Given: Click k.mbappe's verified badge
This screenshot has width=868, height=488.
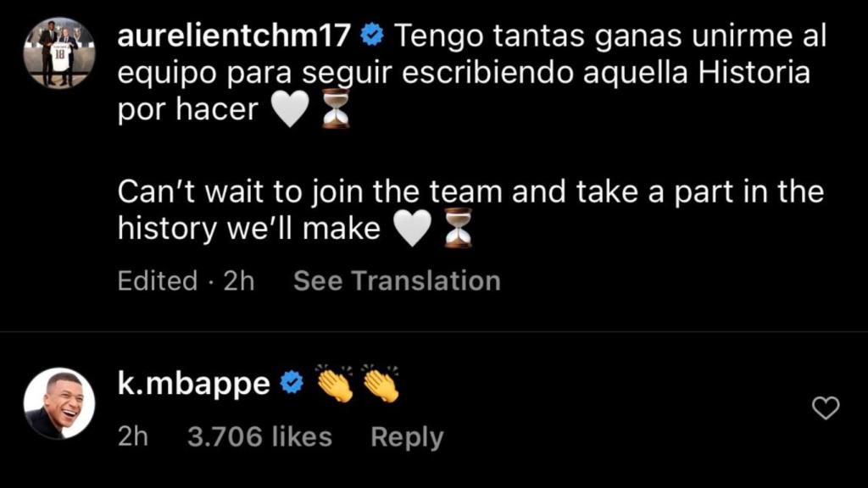Looking at the screenshot, I should 292,383.
